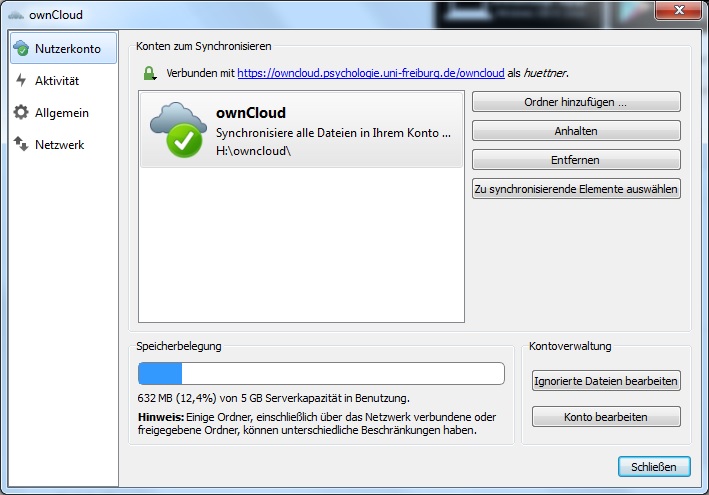Click the green padlock connection icon
The image size is (709, 495).
150,73
